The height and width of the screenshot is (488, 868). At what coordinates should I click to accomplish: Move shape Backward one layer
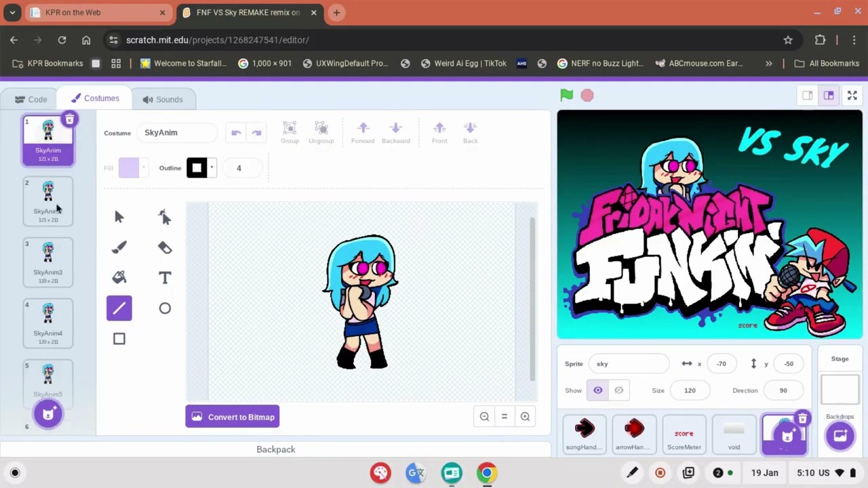[x=396, y=133]
